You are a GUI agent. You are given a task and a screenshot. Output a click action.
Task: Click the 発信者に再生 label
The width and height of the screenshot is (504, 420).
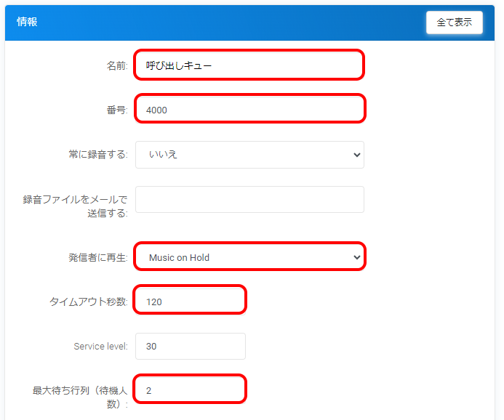(x=93, y=258)
